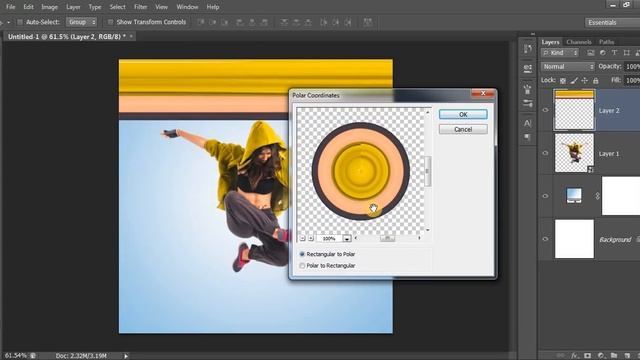The width and height of the screenshot is (640, 360).
Task: Align bottom edges in the options bar
Action: point(224,22)
